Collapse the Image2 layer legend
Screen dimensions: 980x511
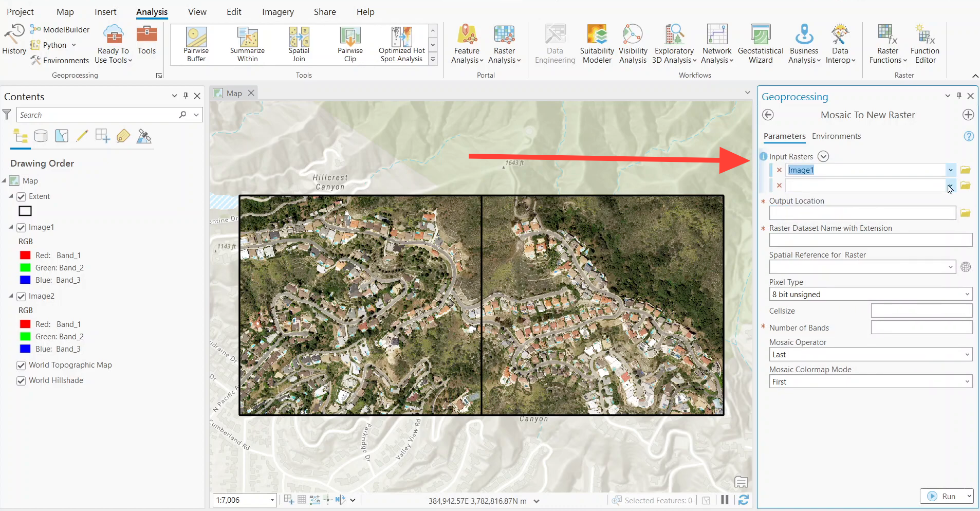(x=11, y=296)
